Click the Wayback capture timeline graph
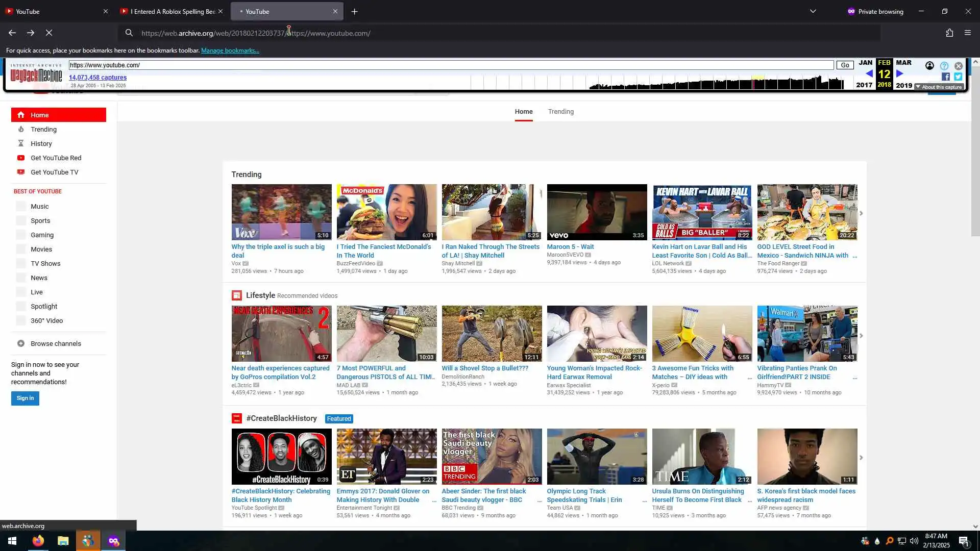980x551 pixels. (715, 83)
